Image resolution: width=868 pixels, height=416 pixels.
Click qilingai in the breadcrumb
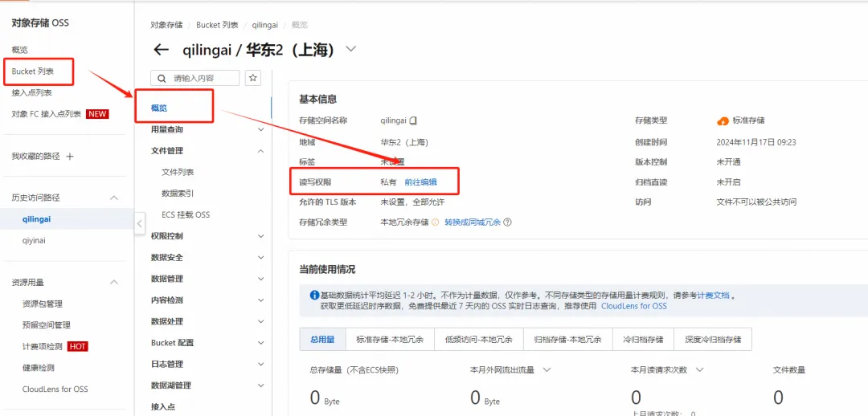(264, 25)
